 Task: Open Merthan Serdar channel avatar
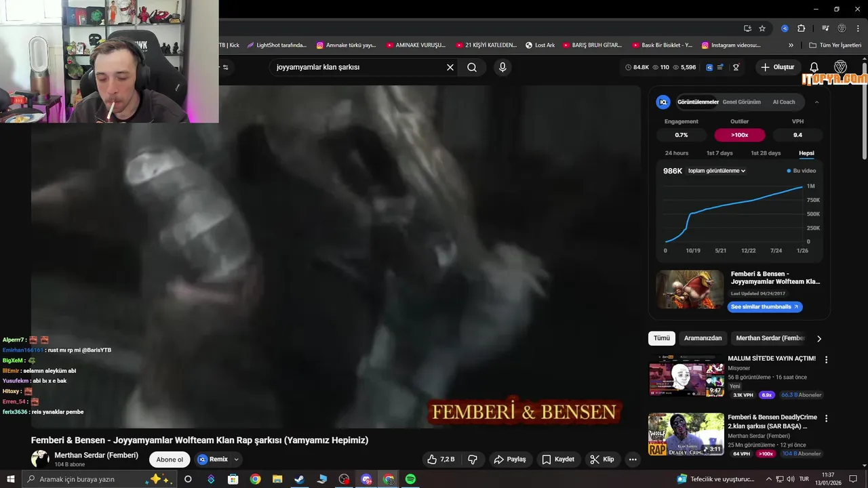[x=40, y=459]
